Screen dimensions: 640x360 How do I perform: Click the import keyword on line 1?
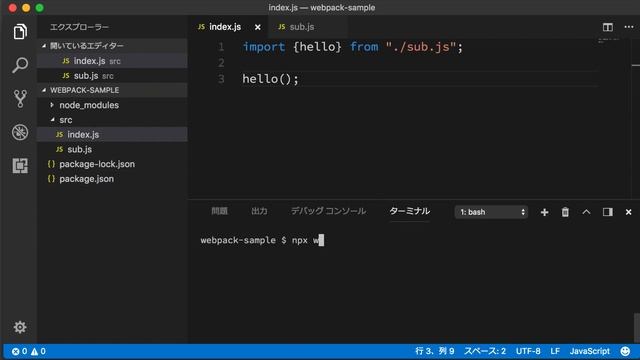[264, 47]
